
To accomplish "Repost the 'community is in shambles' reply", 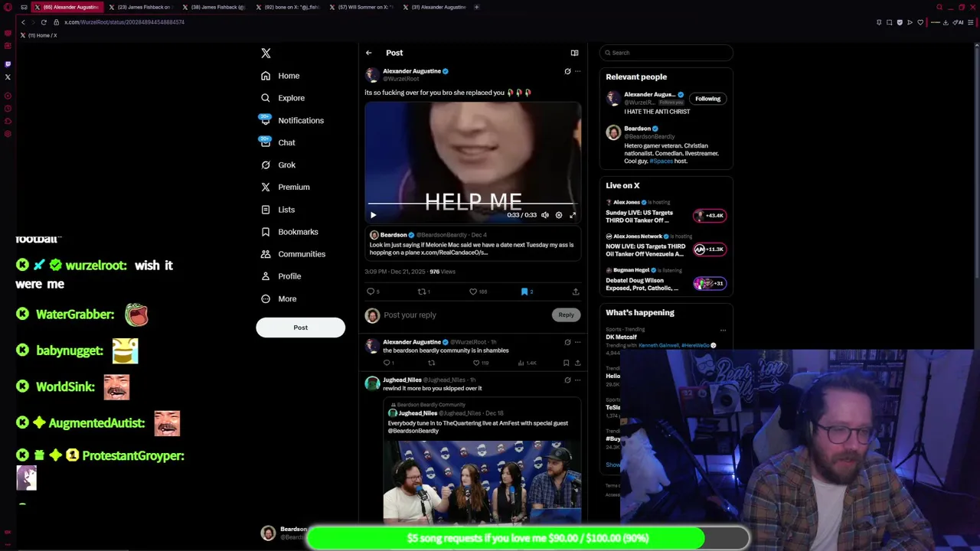I will click(x=431, y=363).
